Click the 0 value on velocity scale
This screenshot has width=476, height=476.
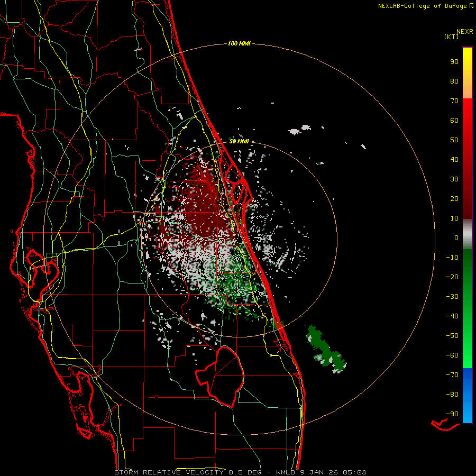click(x=456, y=238)
